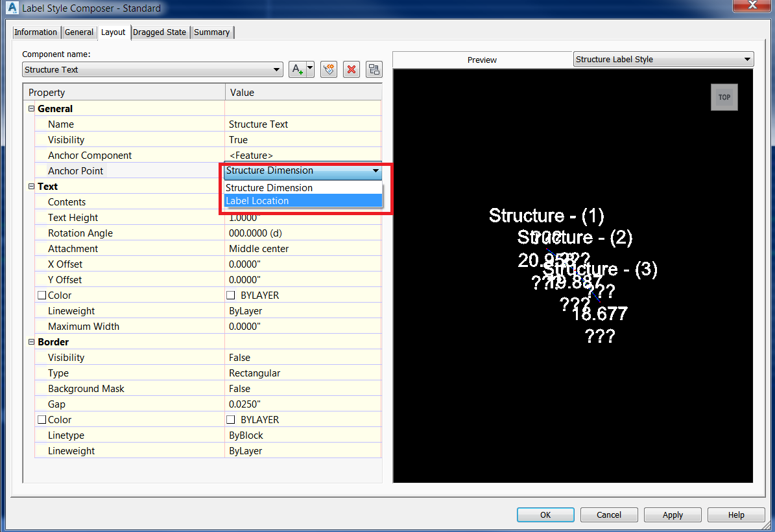Click the AutoCAD application icon in title bar
This screenshot has height=532, width=775.
tap(12, 8)
